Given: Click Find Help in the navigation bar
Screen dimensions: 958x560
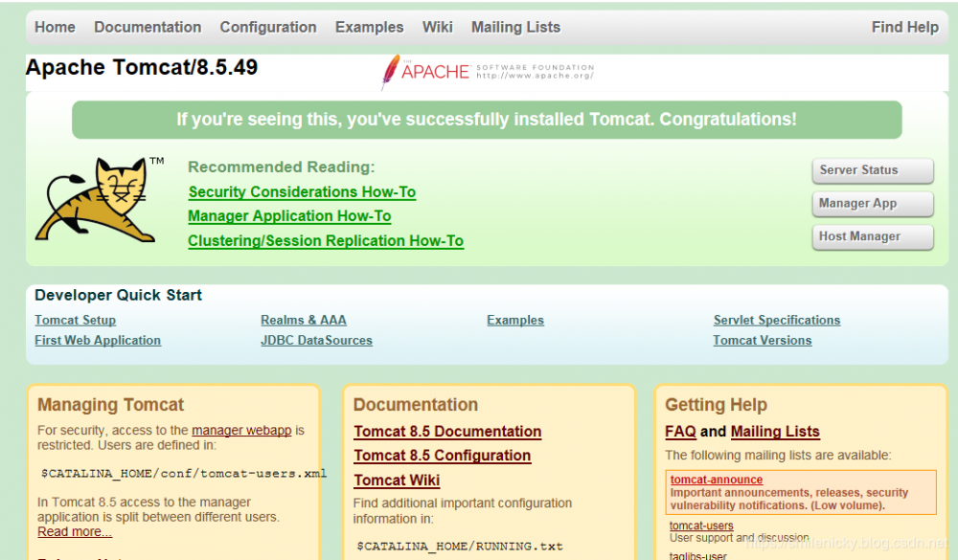Looking at the screenshot, I should pyautogui.click(x=905, y=28).
